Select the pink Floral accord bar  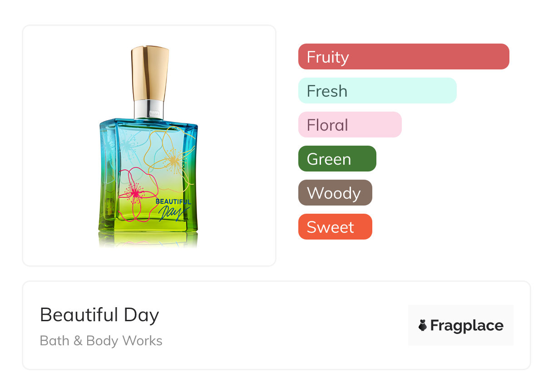[350, 125]
